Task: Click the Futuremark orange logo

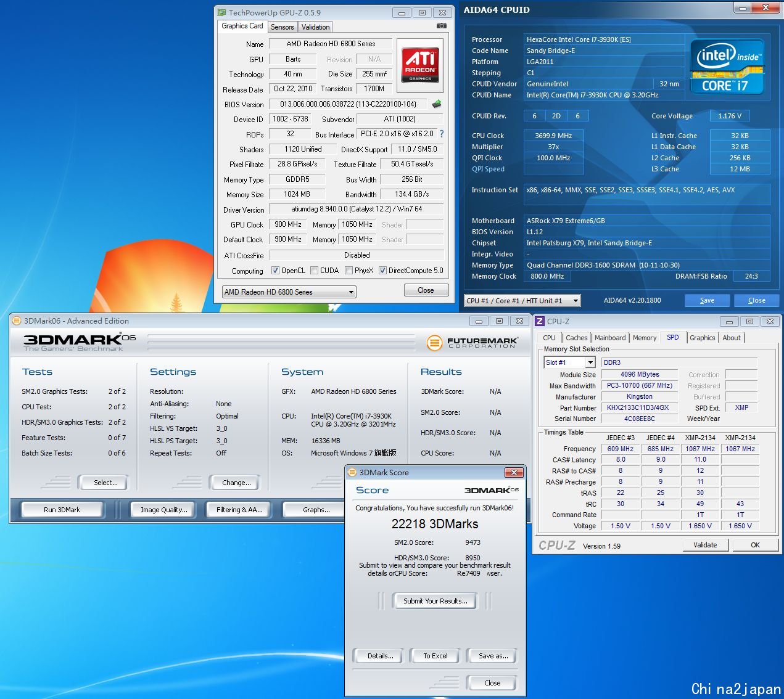Action: (435, 342)
